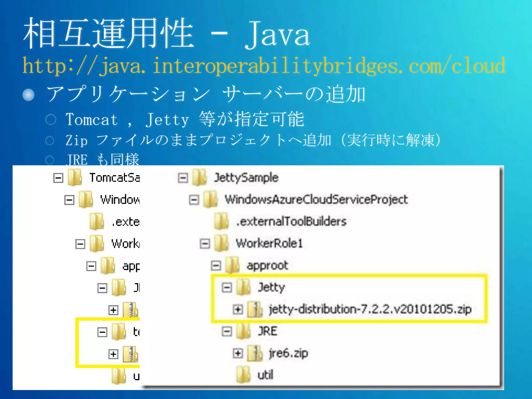The height and width of the screenshot is (399, 532).
Task: Click the WorkerRole1 label
Action: point(269,243)
